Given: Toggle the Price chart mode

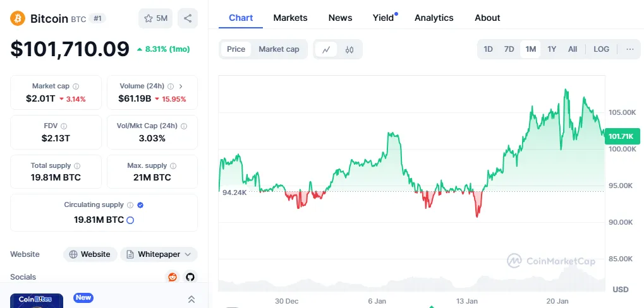Looking at the screenshot, I should tap(236, 49).
